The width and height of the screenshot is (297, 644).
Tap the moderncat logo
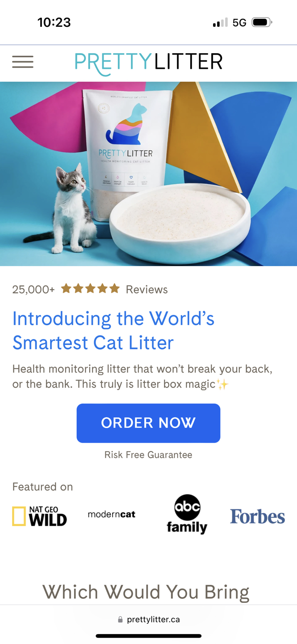(x=112, y=514)
